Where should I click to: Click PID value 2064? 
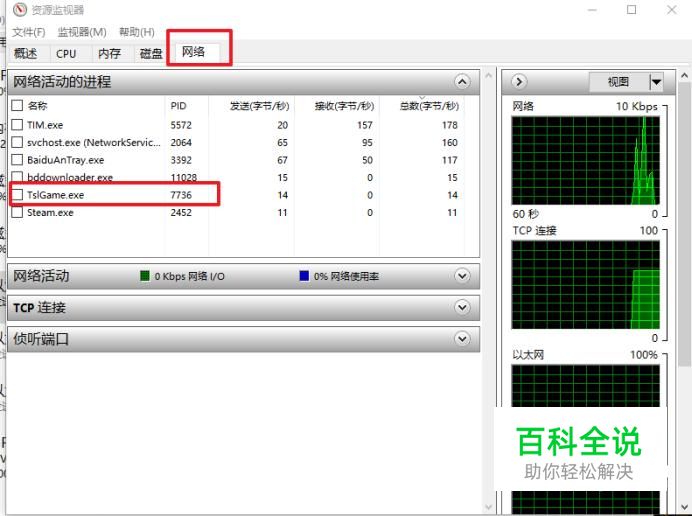coord(181,143)
